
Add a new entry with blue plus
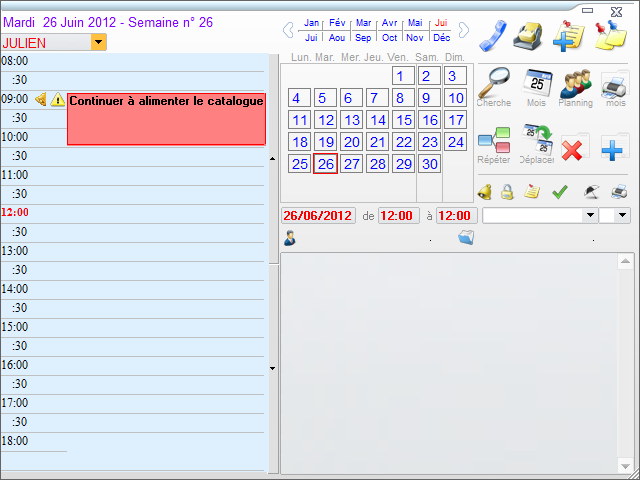(613, 150)
